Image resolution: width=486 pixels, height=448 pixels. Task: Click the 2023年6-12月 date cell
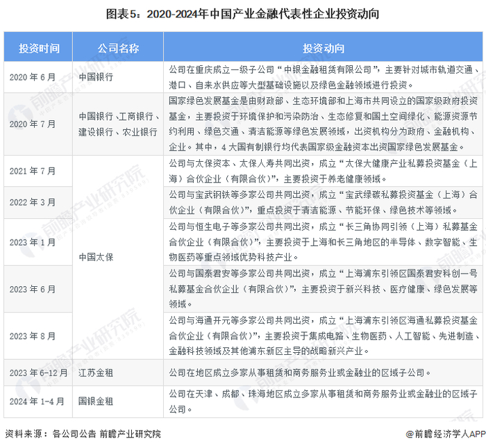pyautogui.click(x=38, y=373)
